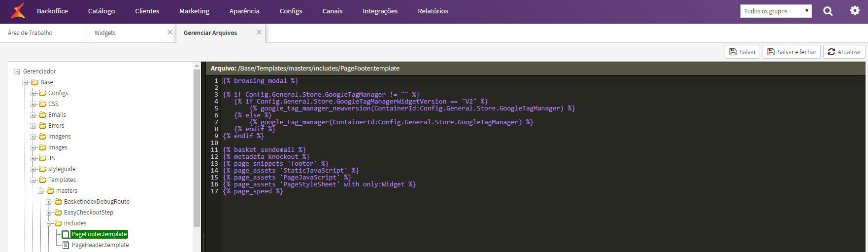This screenshot has height=252, width=868.
Task: Click the Salvar button label
Action: tap(747, 52)
